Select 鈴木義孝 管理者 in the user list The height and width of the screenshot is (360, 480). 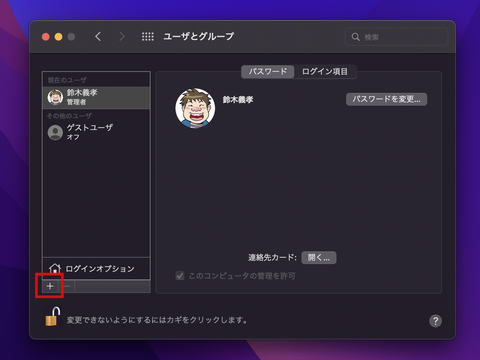[x=96, y=97]
